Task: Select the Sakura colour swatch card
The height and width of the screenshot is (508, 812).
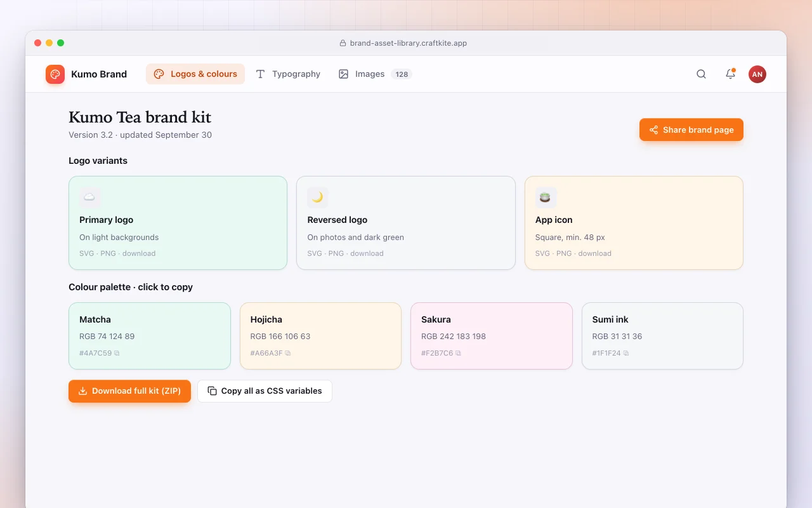Action: click(492, 336)
